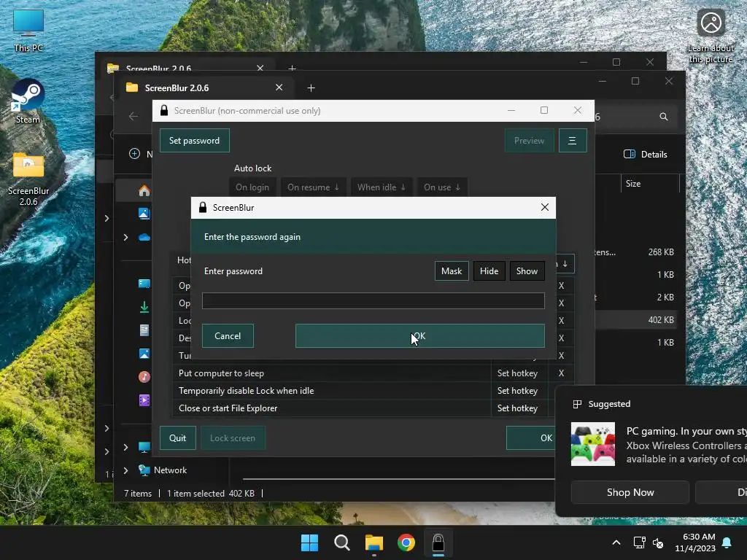Toggle the On login auto lock option
The width and height of the screenshot is (747, 560).
(252, 187)
